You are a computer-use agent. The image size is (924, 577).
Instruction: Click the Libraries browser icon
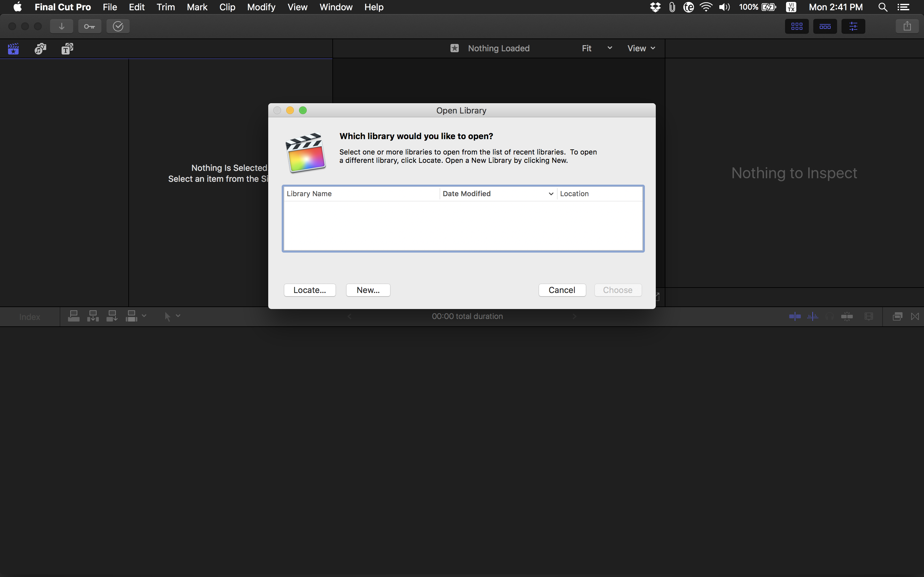[x=13, y=48]
